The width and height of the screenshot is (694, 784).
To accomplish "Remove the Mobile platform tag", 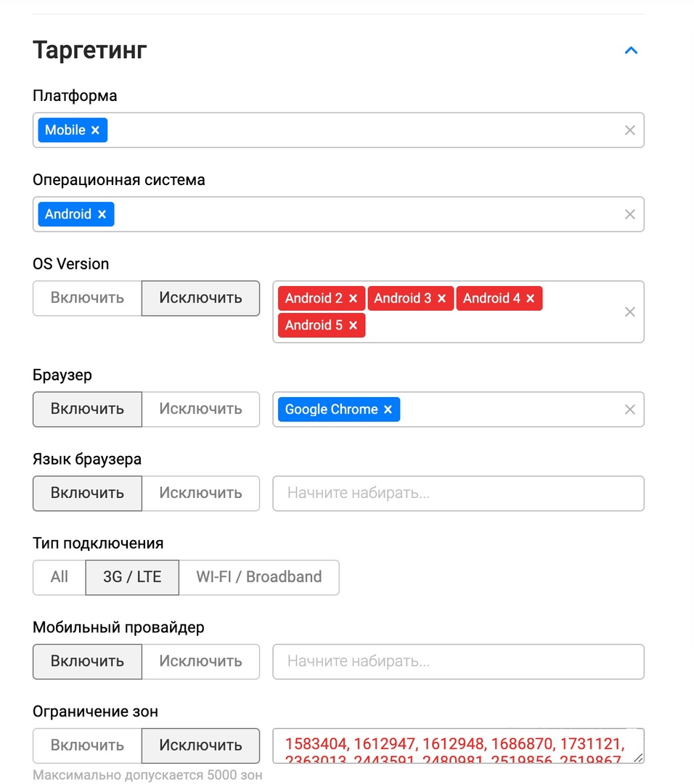I will point(95,130).
